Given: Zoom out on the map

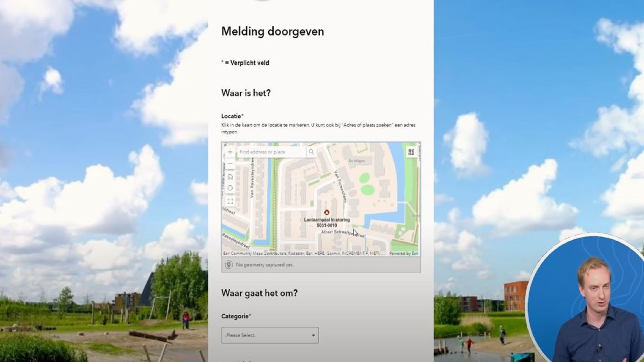Looking at the screenshot, I should tap(230, 164).
